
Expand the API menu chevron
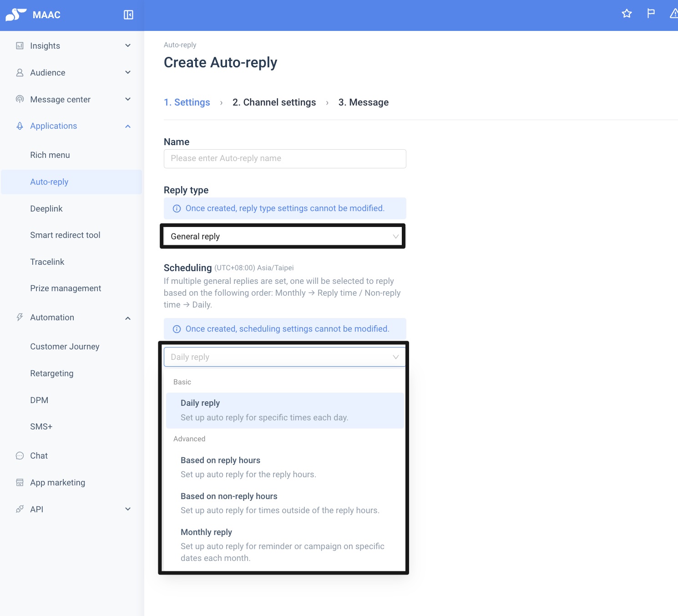coord(128,509)
